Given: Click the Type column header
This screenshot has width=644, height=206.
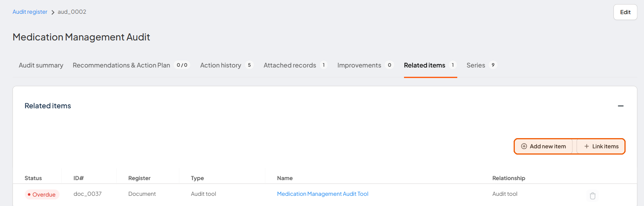Looking at the screenshot, I should (197, 178).
